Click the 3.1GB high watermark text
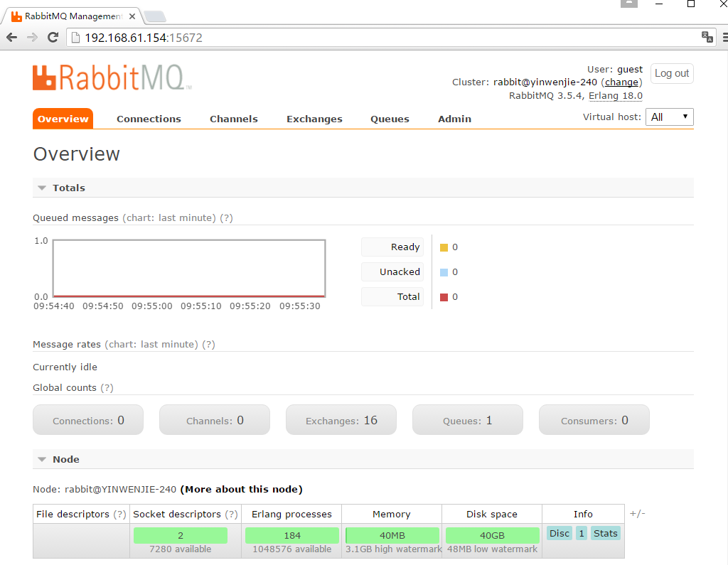The image size is (728, 565). [394, 549]
